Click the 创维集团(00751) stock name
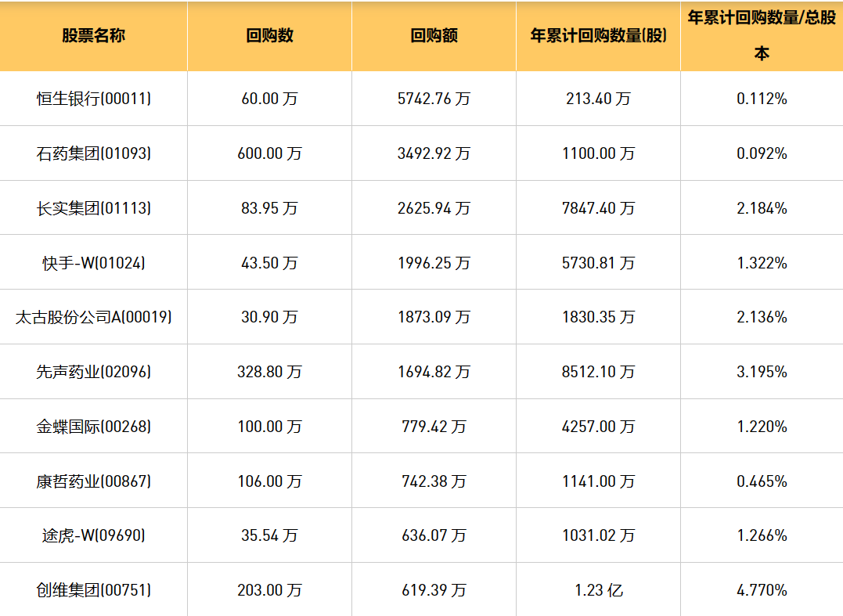Screen dimensions: 843x616 [x=93, y=590]
